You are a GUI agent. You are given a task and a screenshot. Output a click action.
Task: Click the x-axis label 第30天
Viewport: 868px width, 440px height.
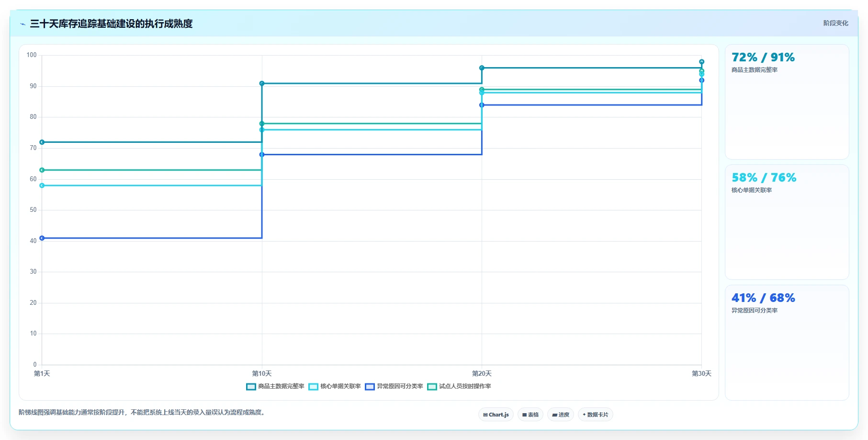click(x=702, y=373)
